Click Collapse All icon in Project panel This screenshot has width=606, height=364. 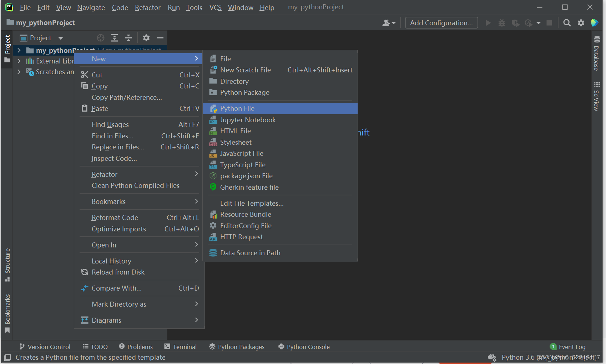point(128,38)
